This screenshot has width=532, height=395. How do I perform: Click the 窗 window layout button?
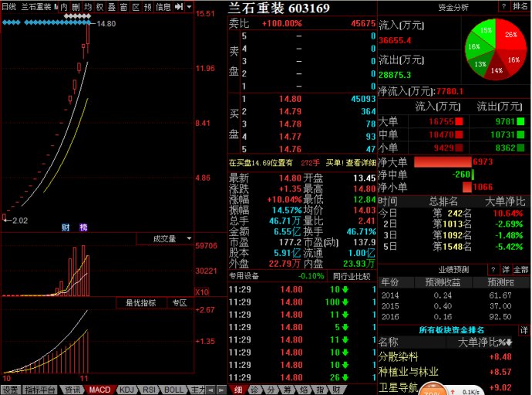point(124,7)
